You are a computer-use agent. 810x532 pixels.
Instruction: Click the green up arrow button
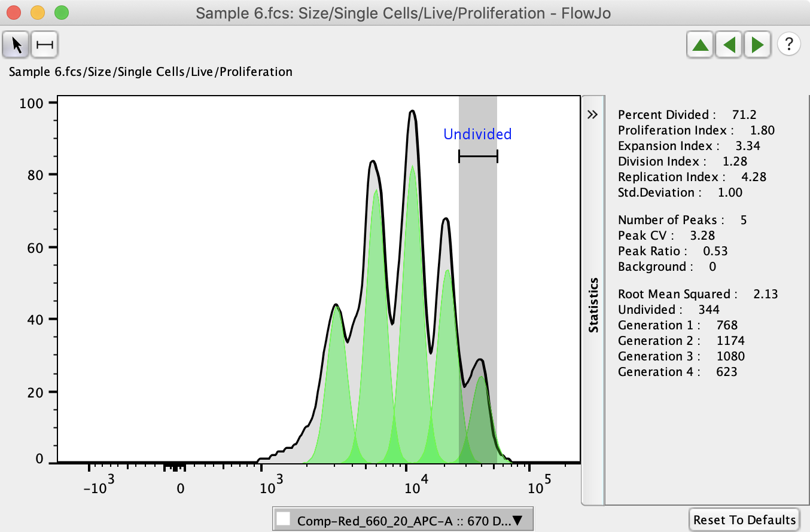click(x=702, y=45)
